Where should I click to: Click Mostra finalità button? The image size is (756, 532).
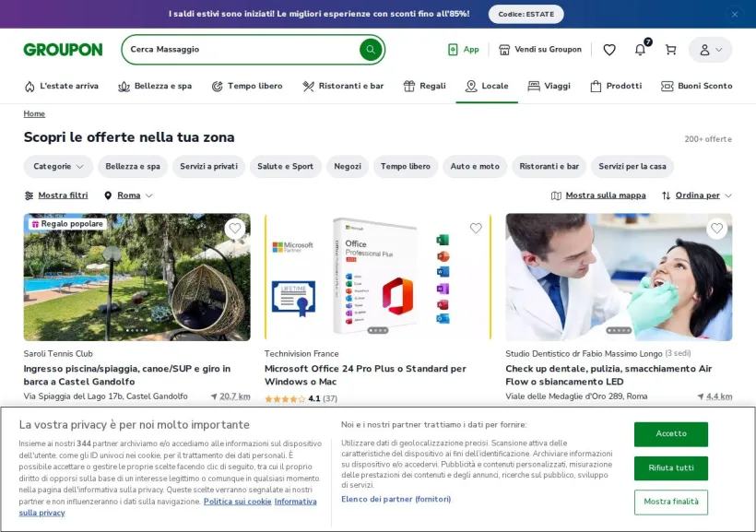click(x=671, y=502)
